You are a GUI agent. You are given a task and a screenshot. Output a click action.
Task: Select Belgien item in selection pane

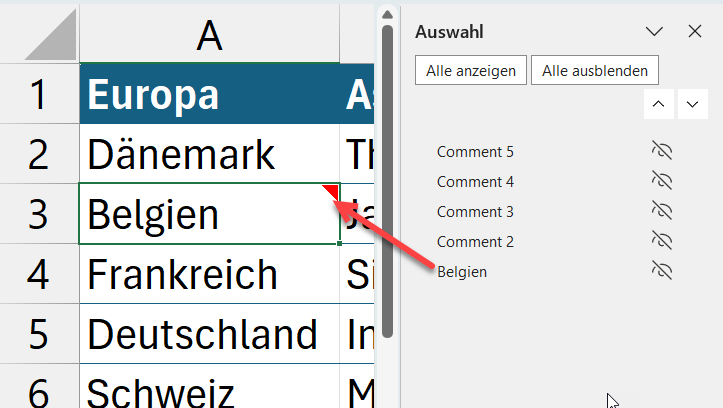click(x=462, y=271)
